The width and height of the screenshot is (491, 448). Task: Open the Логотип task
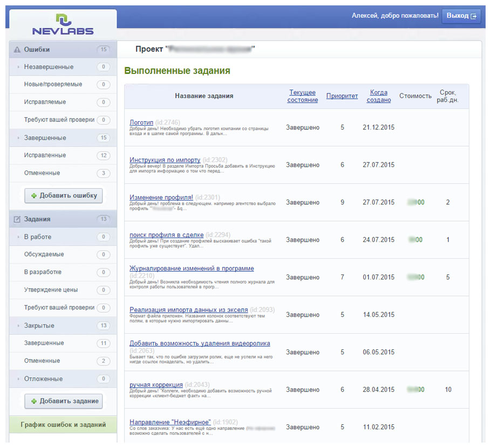141,122
